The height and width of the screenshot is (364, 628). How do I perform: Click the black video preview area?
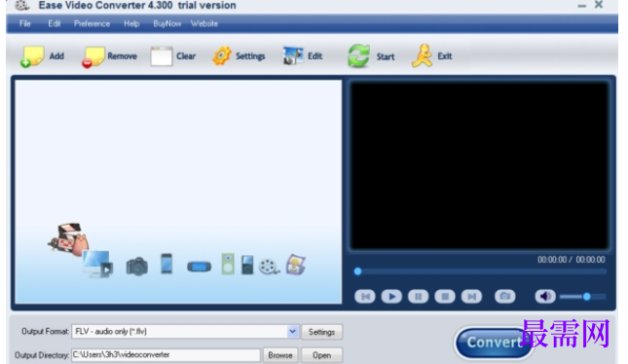tap(480, 165)
